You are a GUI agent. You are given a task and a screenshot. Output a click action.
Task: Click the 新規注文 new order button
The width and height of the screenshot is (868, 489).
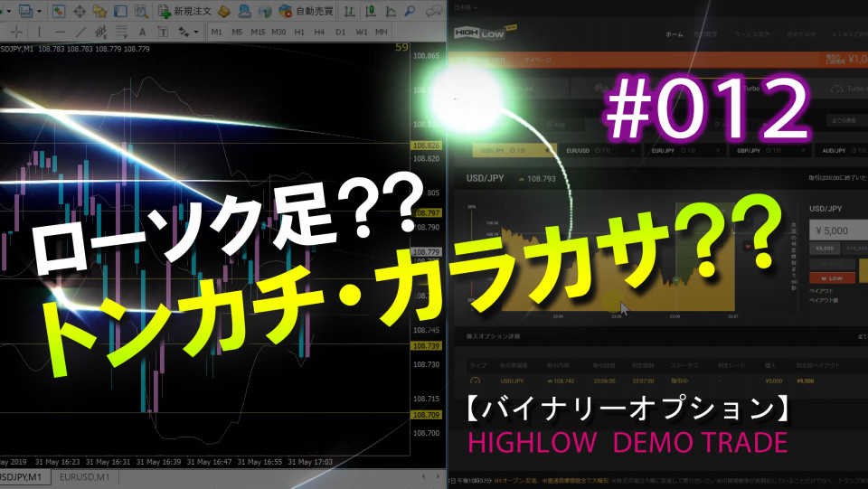[184, 11]
